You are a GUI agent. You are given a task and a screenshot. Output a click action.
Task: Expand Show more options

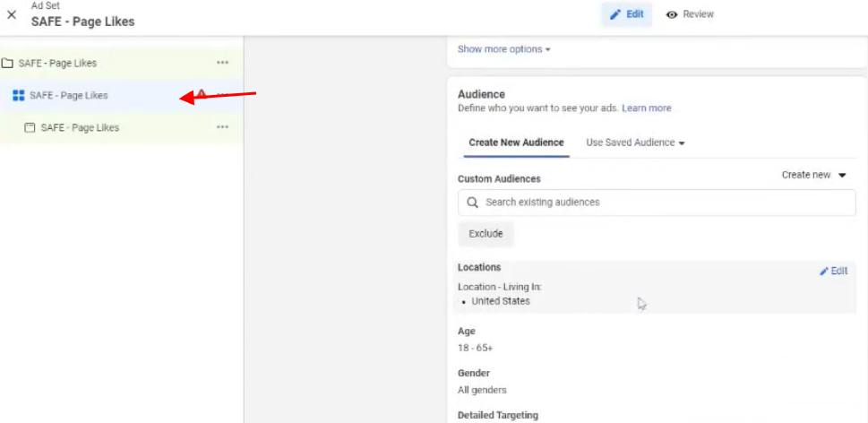tap(503, 49)
